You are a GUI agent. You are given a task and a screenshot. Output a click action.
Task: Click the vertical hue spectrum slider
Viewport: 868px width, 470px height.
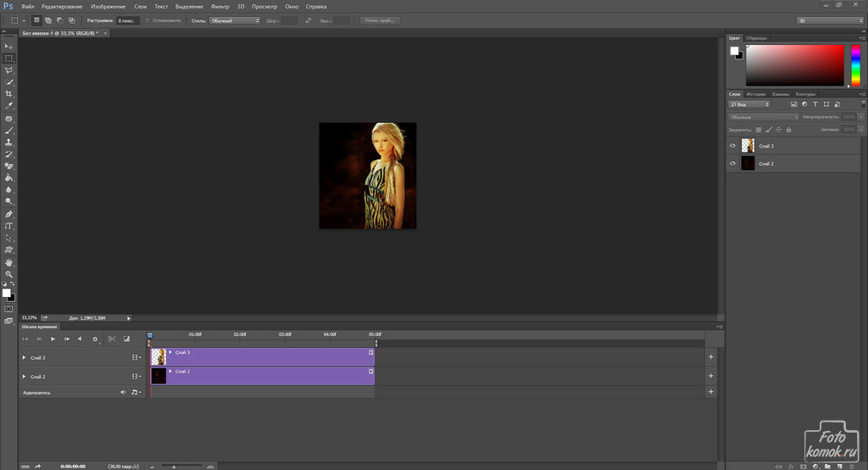855,65
